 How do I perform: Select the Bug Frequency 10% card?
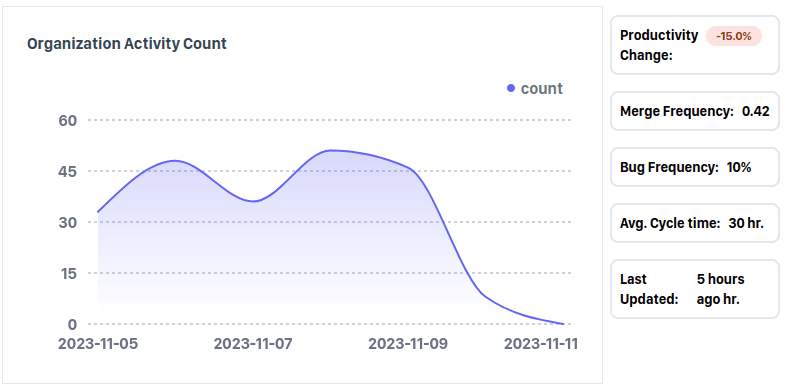click(x=695, y=167)
